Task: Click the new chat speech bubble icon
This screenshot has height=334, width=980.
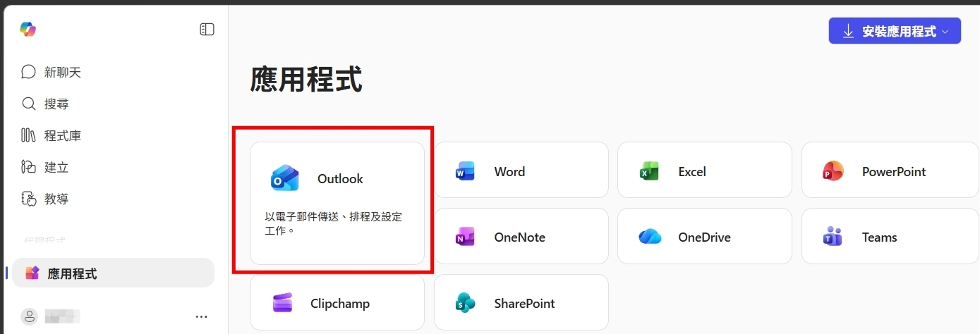Action: 29,72
